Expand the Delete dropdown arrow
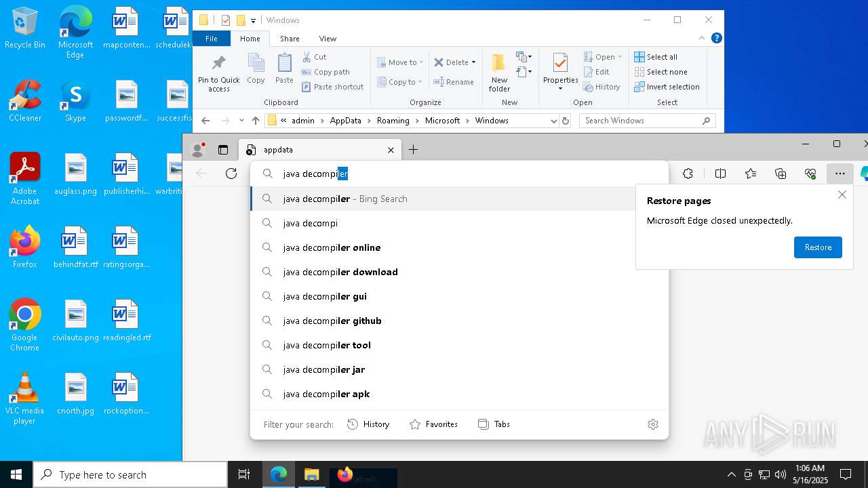The image size is (868, 488). 473,62
